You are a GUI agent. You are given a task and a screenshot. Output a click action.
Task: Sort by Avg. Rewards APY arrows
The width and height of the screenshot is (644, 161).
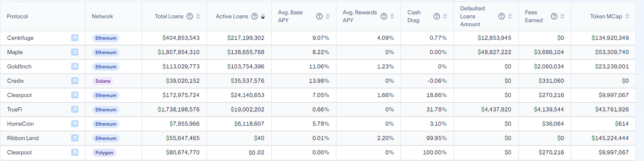392,17
